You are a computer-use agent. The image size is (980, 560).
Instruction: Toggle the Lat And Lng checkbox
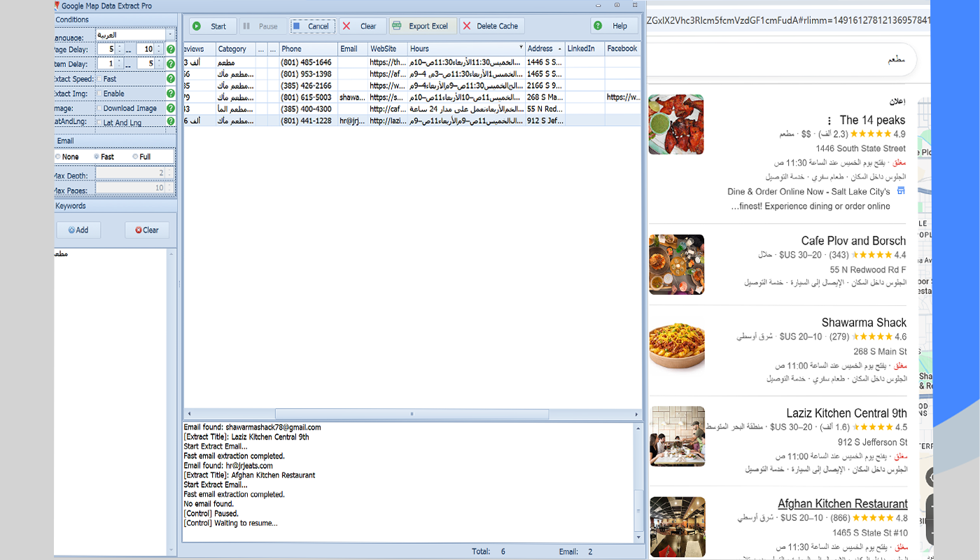tap(99, 122)
